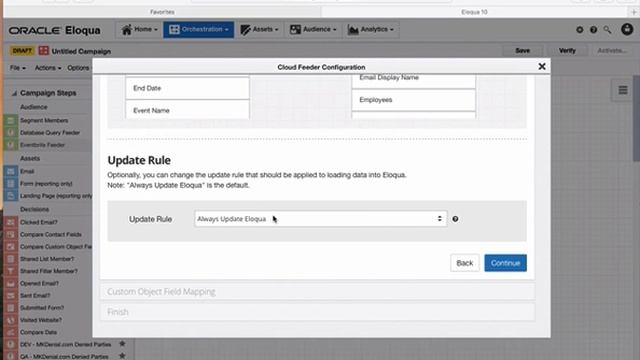Expand Custom Object Field Mapping section
The width and height of the screenshot is (640, 360).
[317, 291]
